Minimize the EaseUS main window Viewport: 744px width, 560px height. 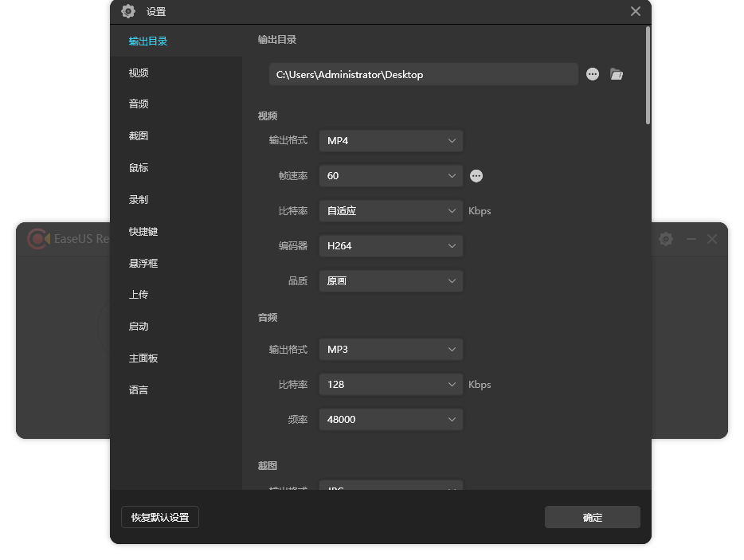tap(691, 239)
